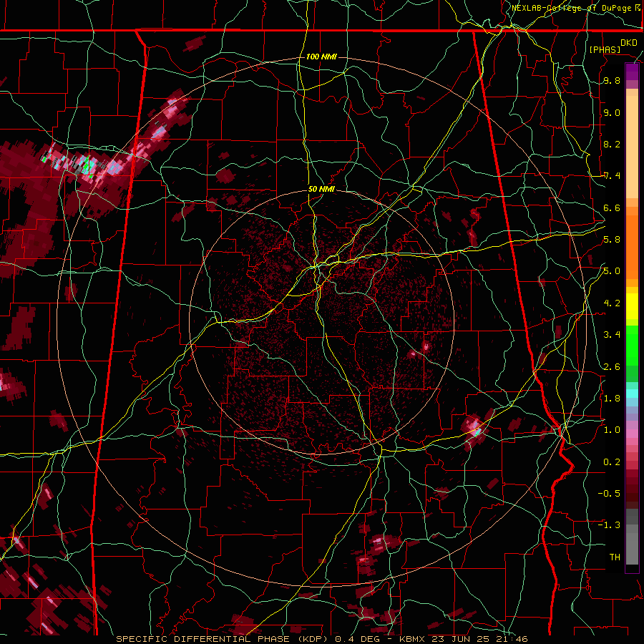Pick the bright green band of the color bar
The width and height of the screenshot is (644, 644).
[632, 346]
